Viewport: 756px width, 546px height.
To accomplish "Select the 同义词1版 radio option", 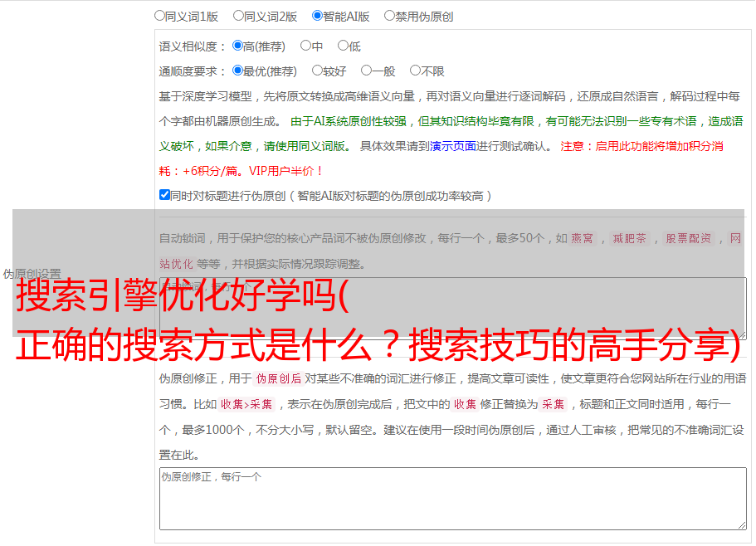I will (x=159, y=16).
